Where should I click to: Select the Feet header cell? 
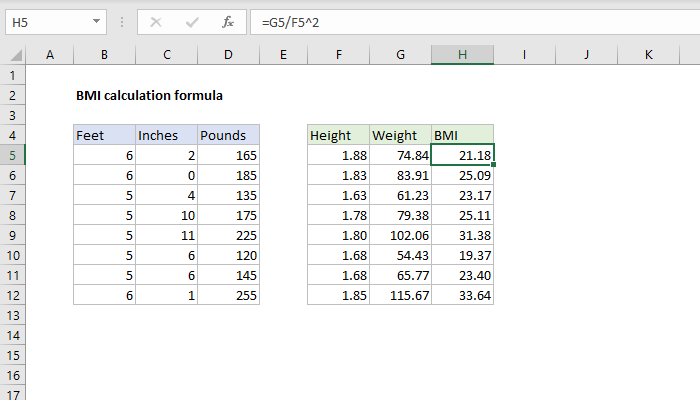(104, 135)
